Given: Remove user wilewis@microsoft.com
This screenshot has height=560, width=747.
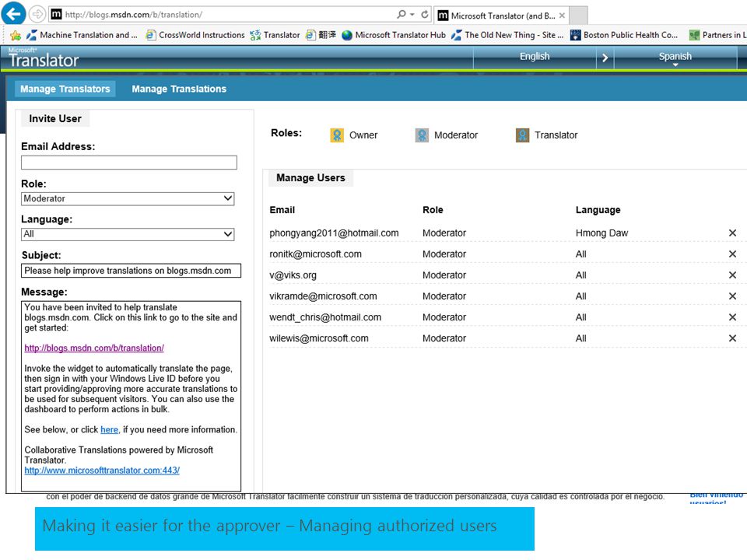Looking at the screenshot, I should coord(733,338).
